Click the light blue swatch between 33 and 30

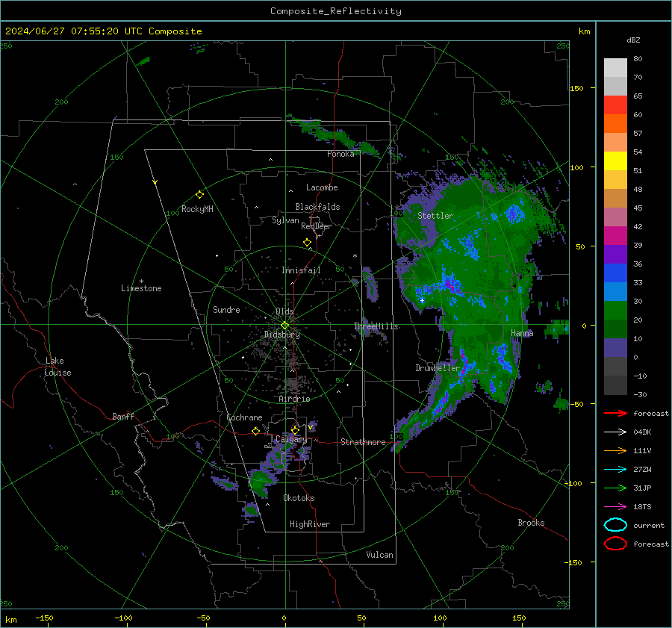click(615, 292)
